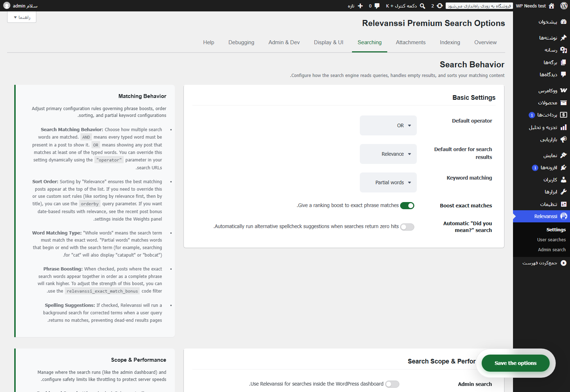Viewport: 570px width, 392px height.
Task: Open the Posts pin icon in sidebar
Action: click(x=564, y=37)
